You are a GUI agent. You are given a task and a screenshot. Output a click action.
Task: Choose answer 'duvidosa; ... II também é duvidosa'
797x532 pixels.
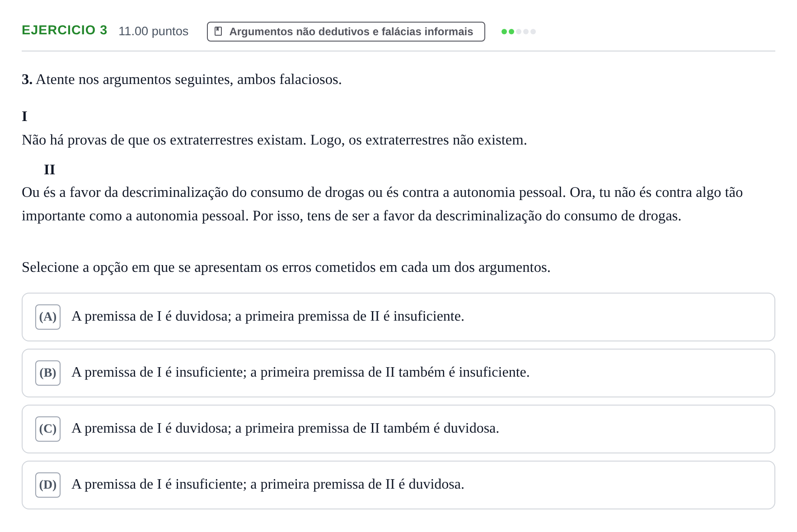pos(398,429)
